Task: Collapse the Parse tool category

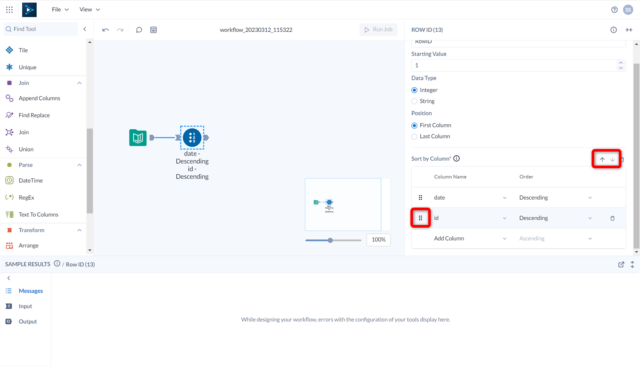Action: (x=79, y=165)
